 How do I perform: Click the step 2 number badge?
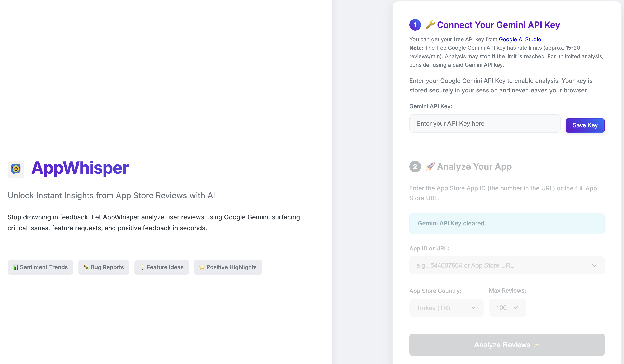click(x=415, y=167)
